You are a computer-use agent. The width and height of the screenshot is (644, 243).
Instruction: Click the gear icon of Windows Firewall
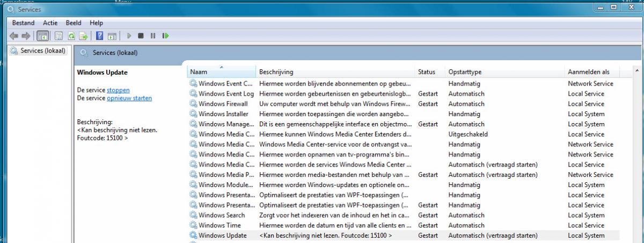[193, 104]
